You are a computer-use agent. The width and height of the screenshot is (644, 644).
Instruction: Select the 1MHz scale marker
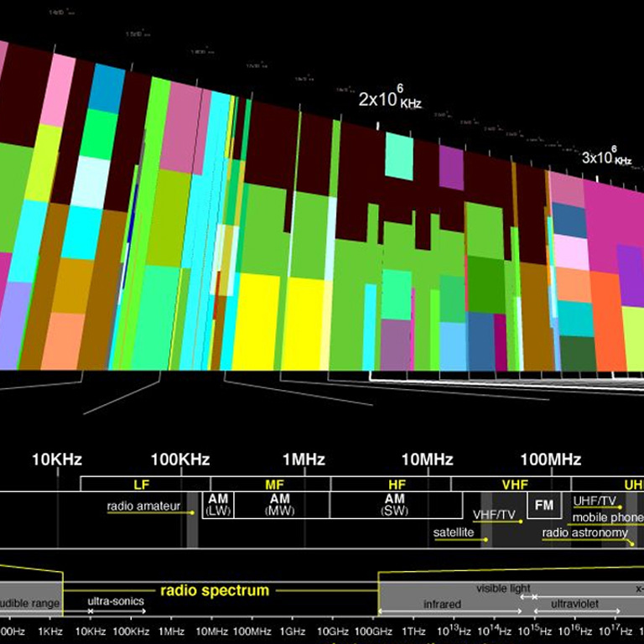(x=303, y=460)
